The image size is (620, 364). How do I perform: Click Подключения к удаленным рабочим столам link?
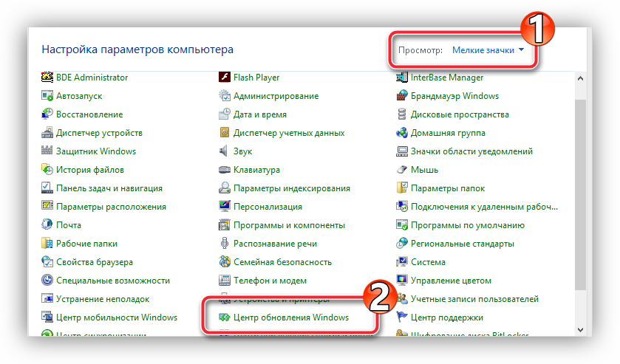(x=484, y=207)
